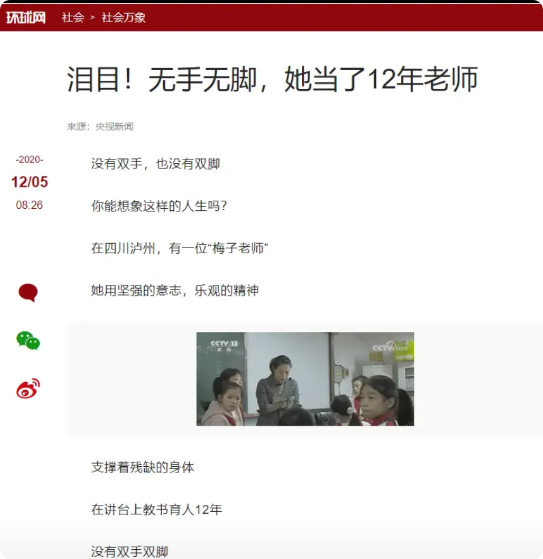
Task: Click the line mentioning 梅子老师
Action: click(179, 248)
